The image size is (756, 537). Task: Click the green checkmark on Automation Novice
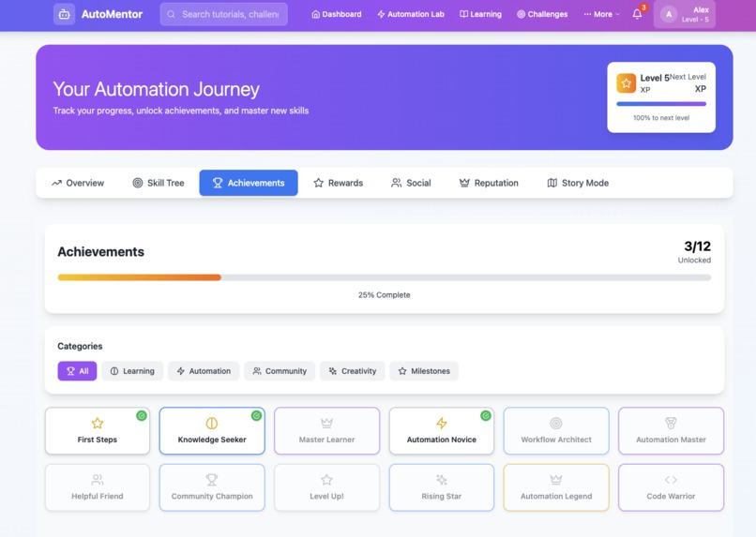tap(486, 415)
